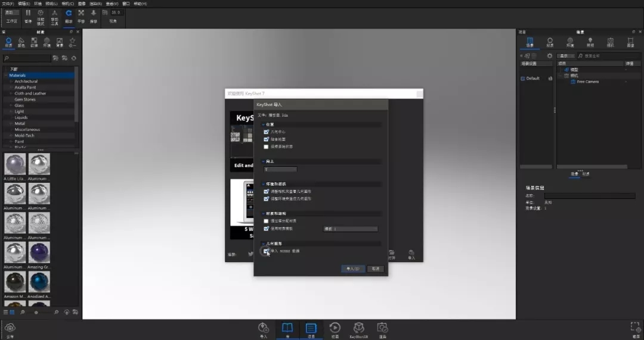Click the Cancel button in import dialog
The height and width of the screenshot is (340, 644).
(376, 269)
